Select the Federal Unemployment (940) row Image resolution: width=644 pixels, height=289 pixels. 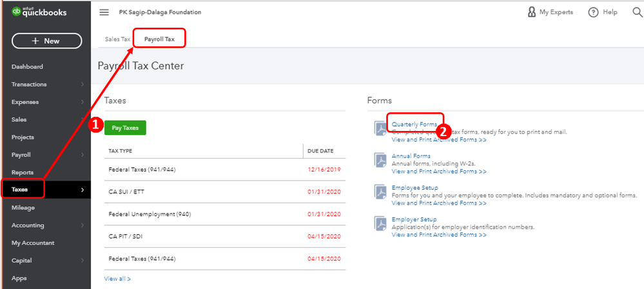(x=225, y=214)
